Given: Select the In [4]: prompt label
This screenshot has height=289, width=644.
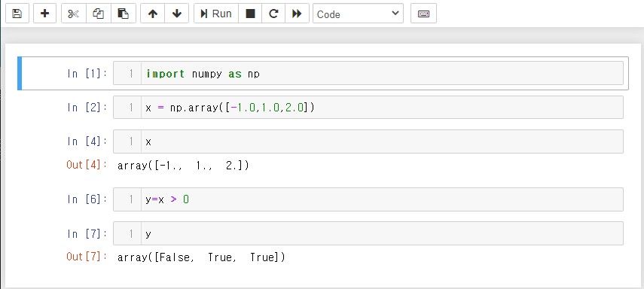Looking at the screenshot, I should pos(87,141).
